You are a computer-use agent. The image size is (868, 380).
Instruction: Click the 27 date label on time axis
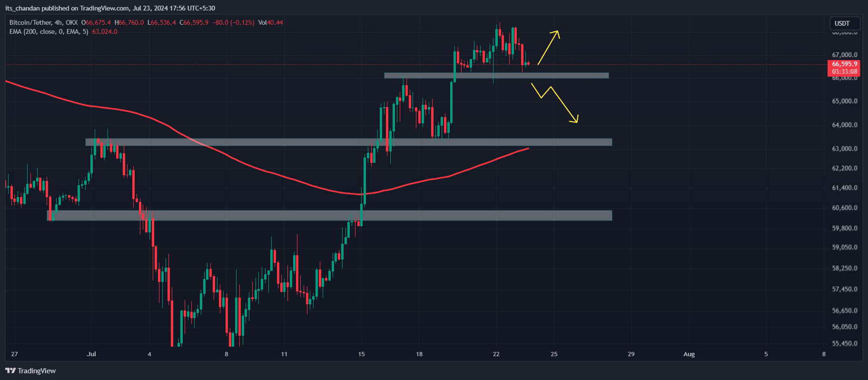14,354
